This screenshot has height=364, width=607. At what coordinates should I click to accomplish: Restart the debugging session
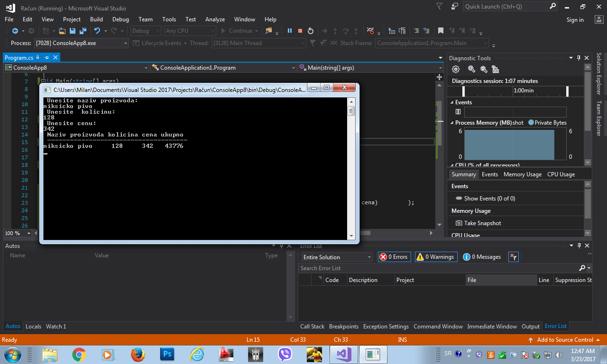click(x=311, y=31)
